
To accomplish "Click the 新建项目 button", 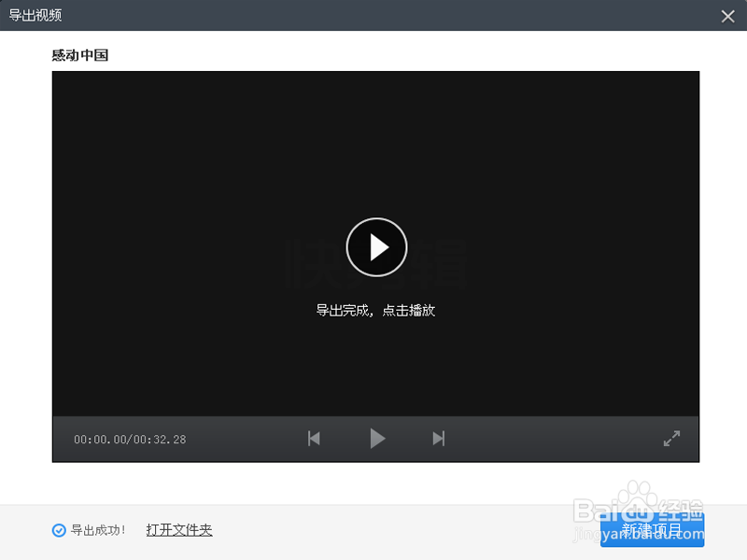I will [x=652, y=529].
